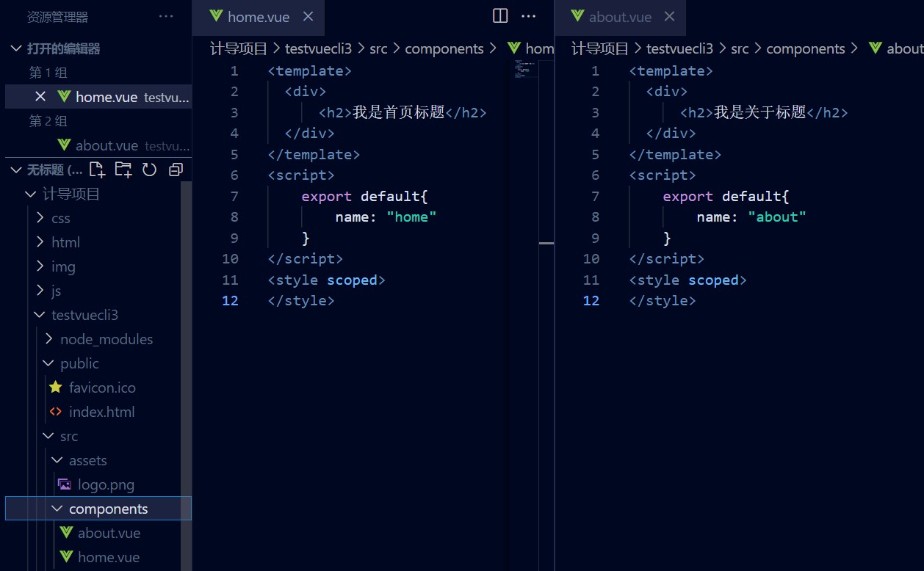Screen dimensions: 924x571
Task: Click the 第 2 组 group label
Action: (x=48, y=121)
